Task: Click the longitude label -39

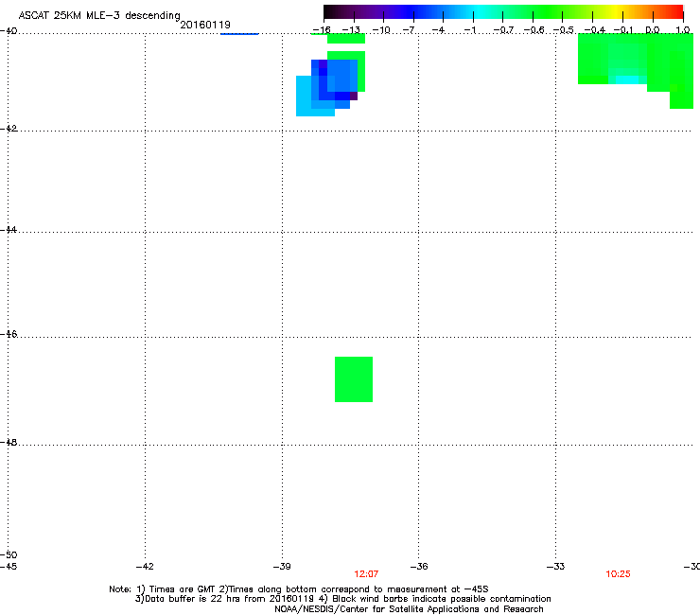Action: tap(282, 567)
